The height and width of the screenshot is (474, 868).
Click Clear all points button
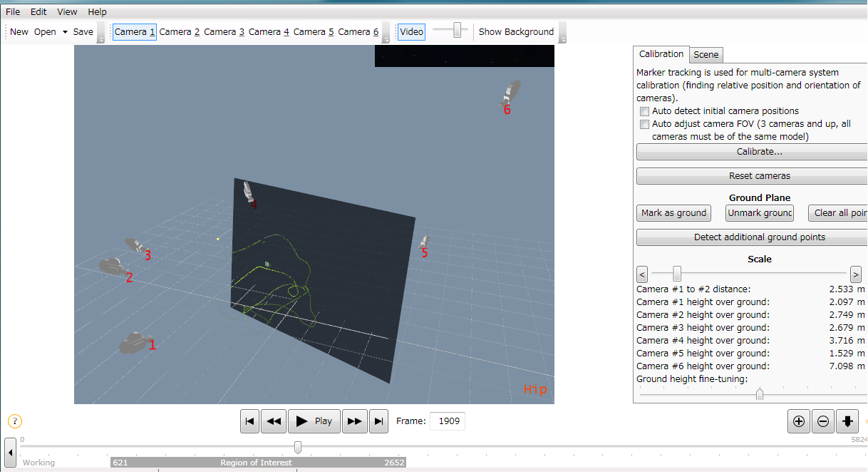[x=838, y=213]
